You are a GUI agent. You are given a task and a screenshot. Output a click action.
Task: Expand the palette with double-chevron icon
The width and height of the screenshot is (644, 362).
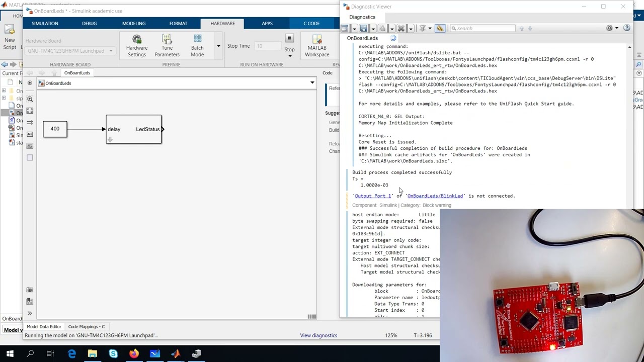(x=30, y=313)
